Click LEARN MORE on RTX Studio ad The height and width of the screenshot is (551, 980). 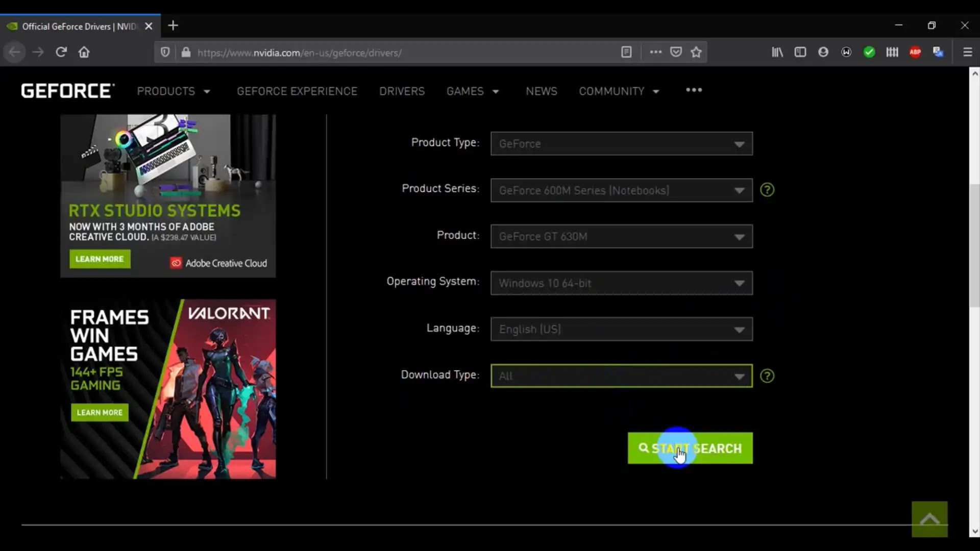[100, 259]
